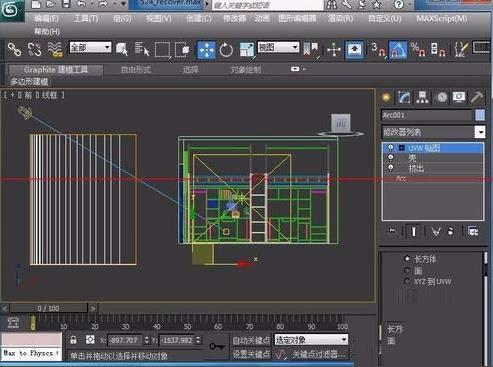Click the Open File folder icon

(51, 4)
